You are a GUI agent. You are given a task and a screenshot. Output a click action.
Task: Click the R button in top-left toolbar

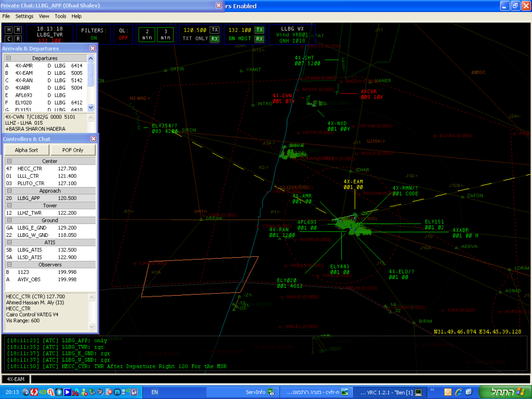point(18,38)
